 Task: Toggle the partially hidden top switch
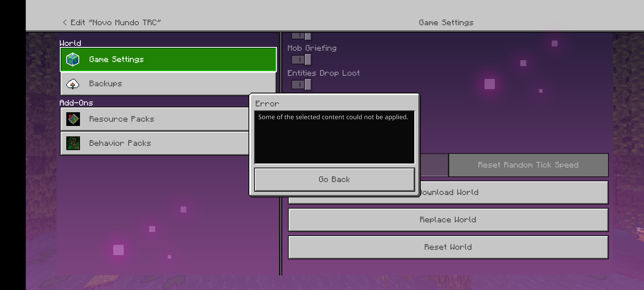[x=301, y=36]
